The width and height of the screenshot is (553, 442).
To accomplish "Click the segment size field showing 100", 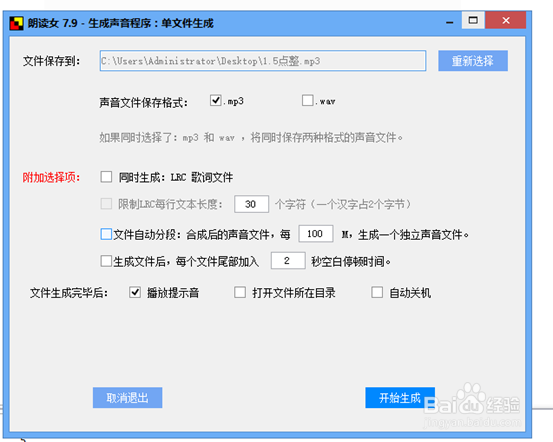I will (316, 234).
